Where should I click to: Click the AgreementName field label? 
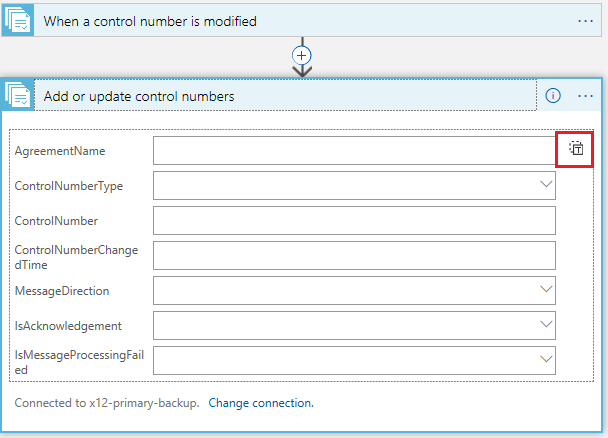coord(60,151)
